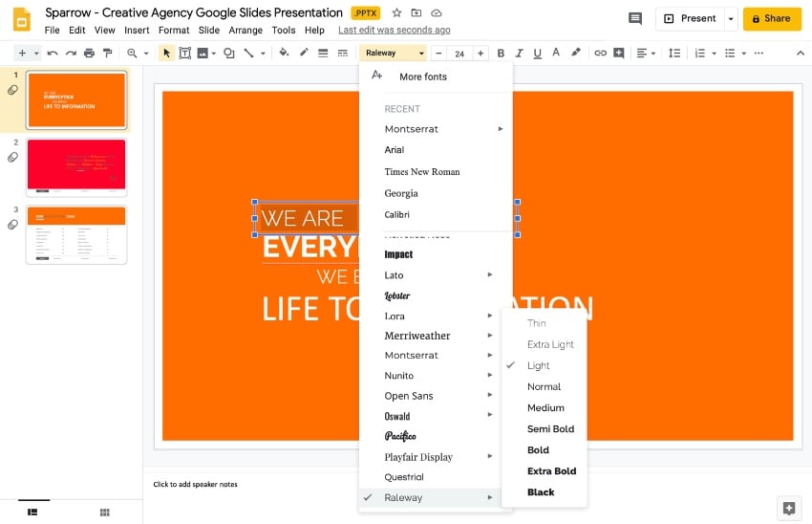
Task: Open the Arrange menu
Action: (246, 31)
